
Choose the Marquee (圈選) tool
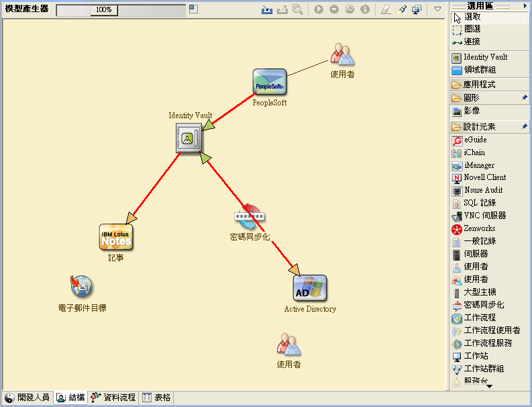[490, 30]
